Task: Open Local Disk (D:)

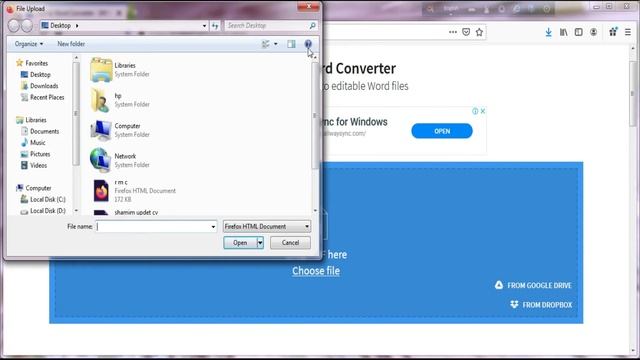Action: coord(43,211)
